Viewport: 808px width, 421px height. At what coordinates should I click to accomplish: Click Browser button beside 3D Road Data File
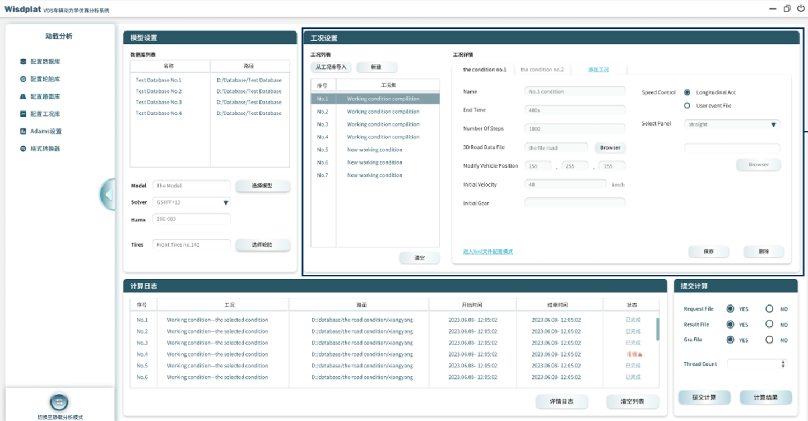click(x=610, y=147)
